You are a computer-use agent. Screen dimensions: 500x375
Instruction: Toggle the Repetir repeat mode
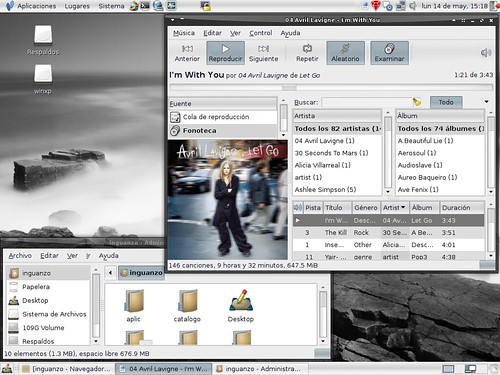307,53
